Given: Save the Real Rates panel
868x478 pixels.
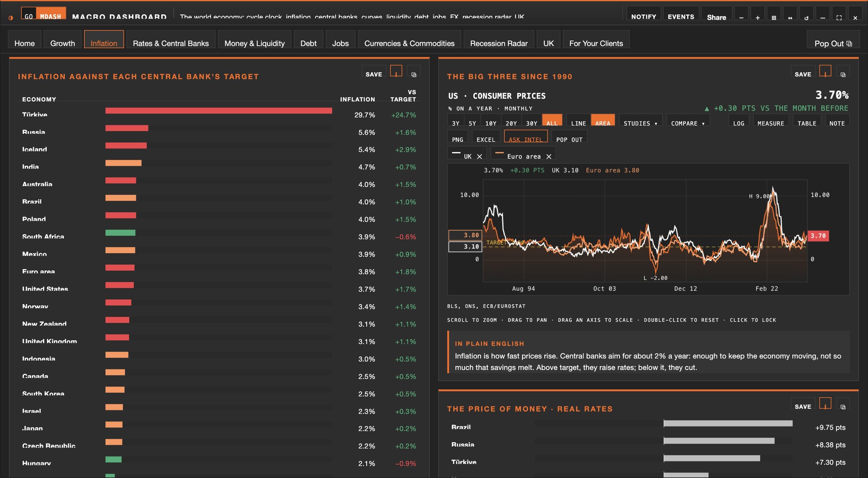Looking at the screenshot, I should coord(803,404).
